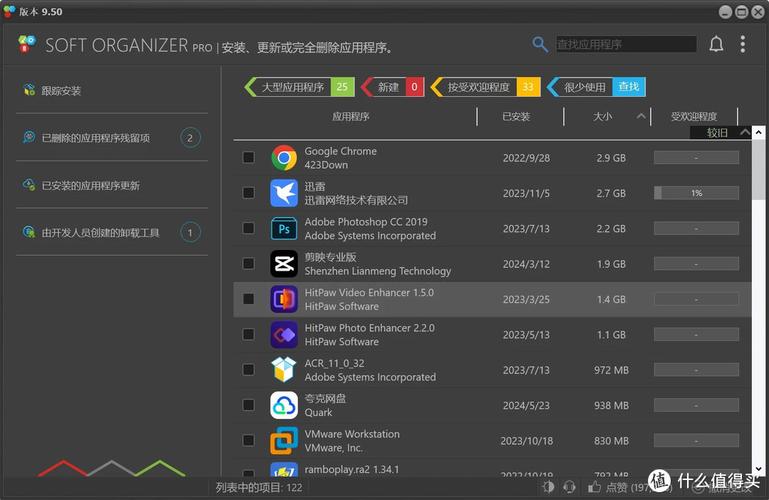Select the 剪映专业版 app icon
Viewport: 769px width, 500px height.
[x=284, y=264]
